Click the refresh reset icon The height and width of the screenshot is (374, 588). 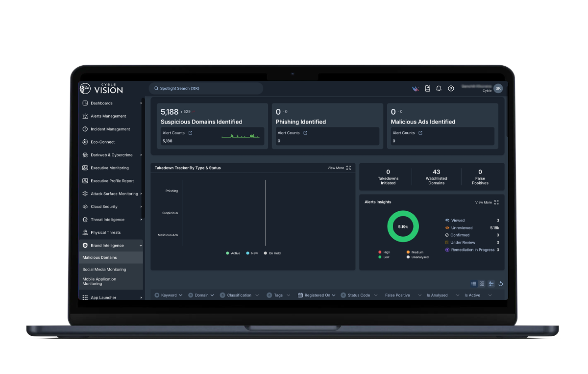500,284
